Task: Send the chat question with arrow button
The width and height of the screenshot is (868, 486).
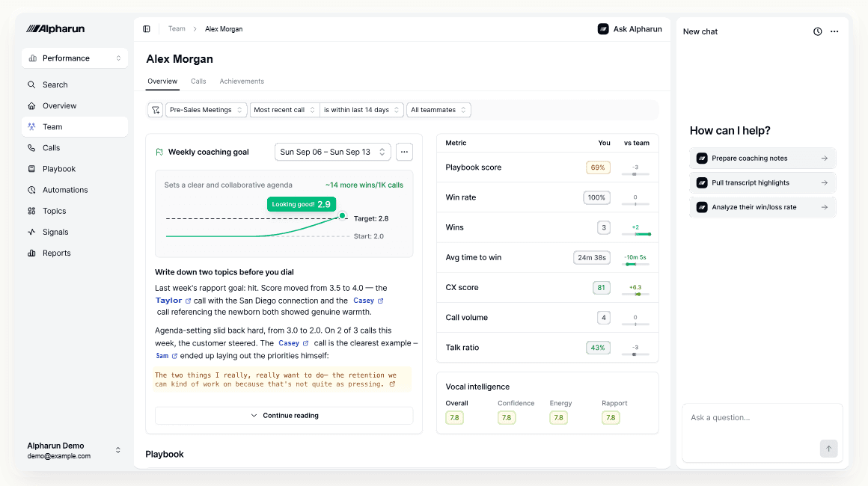Action: tap(828, 449)
